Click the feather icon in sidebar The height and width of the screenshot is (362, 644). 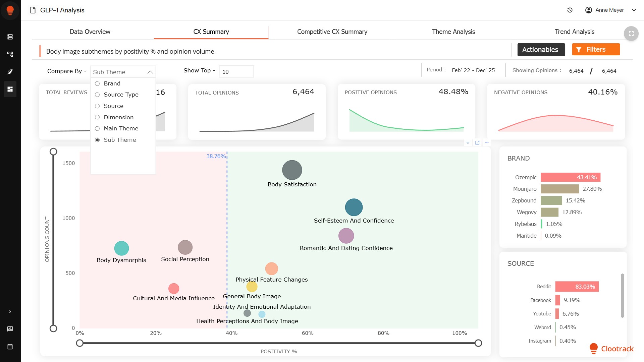pyautogui.click(x=10, y=71)
